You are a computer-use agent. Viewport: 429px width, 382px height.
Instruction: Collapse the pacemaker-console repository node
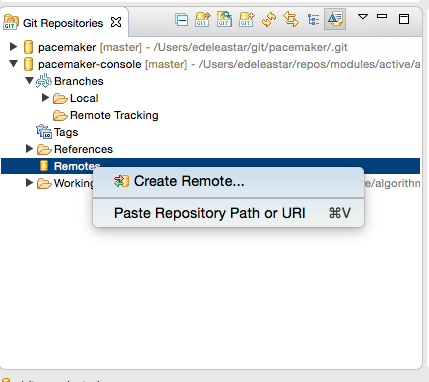(x=13, y=63)
